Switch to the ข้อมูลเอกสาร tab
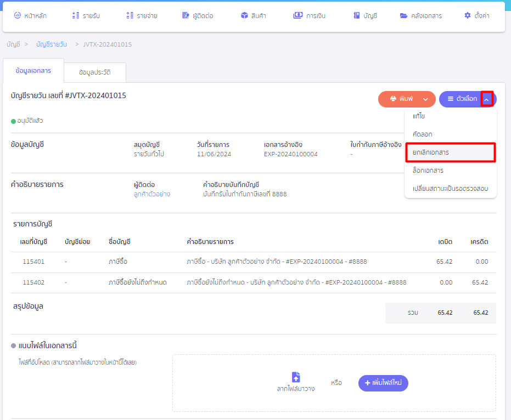Image resolution: width=511 pixels, height=420 pixels. coord(33,71)
